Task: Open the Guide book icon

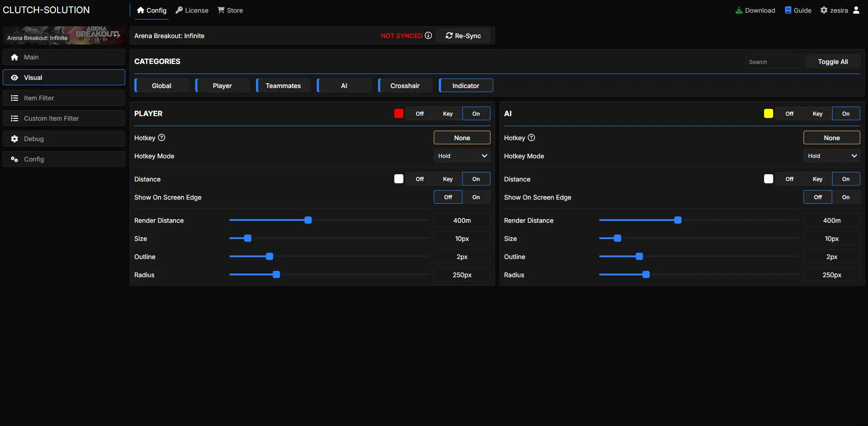Action: tap(788, 10)
